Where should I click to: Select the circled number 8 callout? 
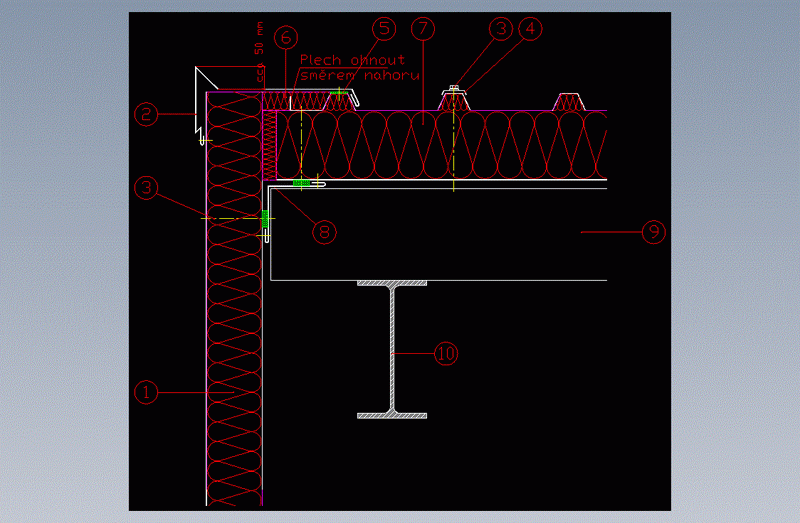(x=323, y=231)
